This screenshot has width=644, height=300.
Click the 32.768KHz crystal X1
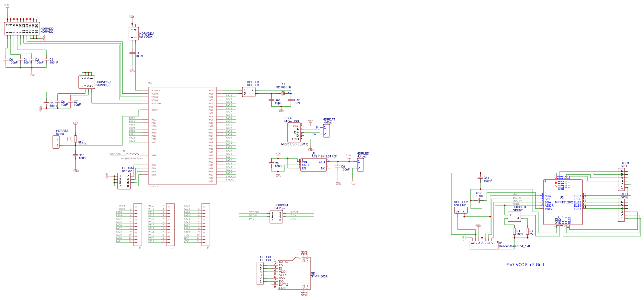(283, 94)
